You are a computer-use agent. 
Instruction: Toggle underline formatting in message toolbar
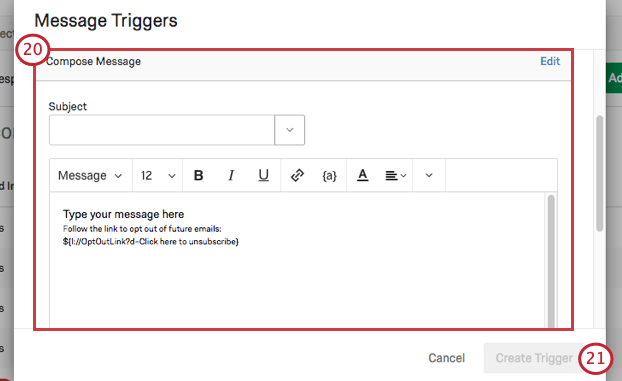coord(263,175)
